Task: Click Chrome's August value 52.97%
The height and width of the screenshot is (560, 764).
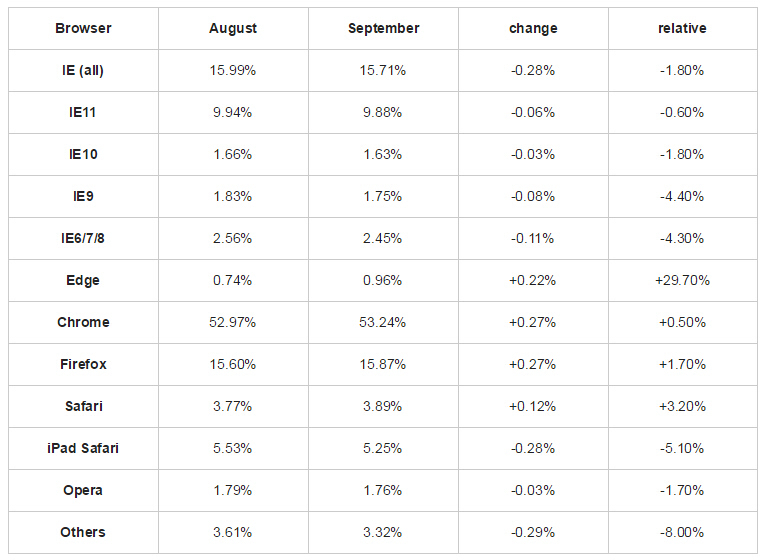Action: pyautogui.click(x=233, y=322)
